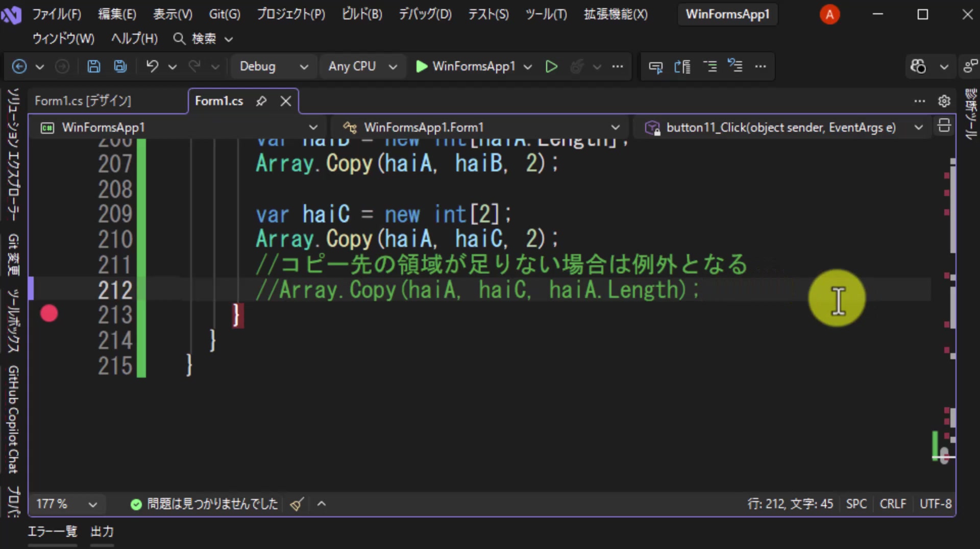This screenshot has width=980, height=549.
Task: Save the current file with single disk icon
Action: point(94,66)
